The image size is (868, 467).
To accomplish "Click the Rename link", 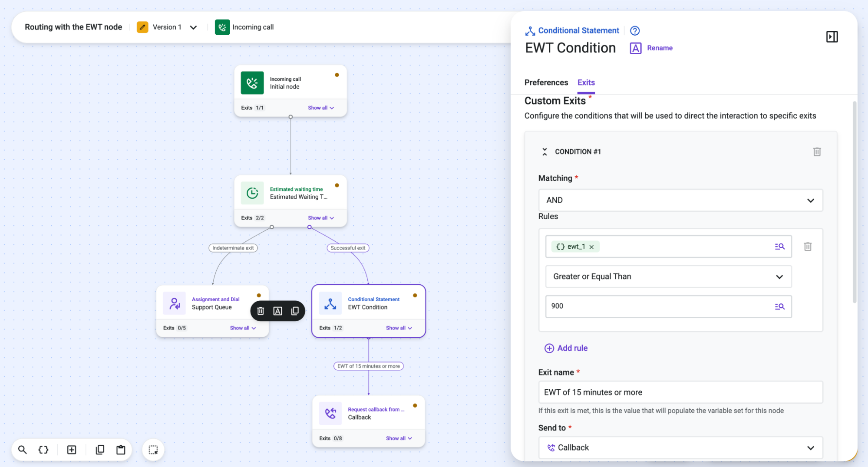I will click(660, 48).
